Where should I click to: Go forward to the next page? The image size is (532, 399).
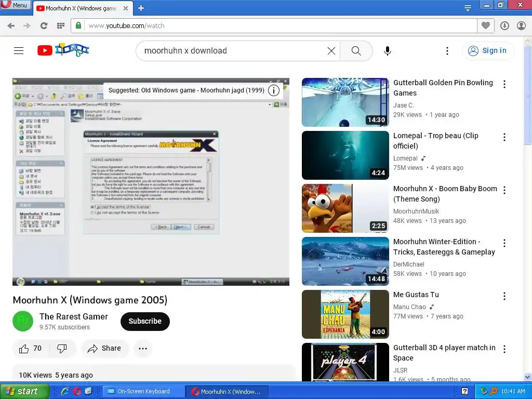point(27,26)
